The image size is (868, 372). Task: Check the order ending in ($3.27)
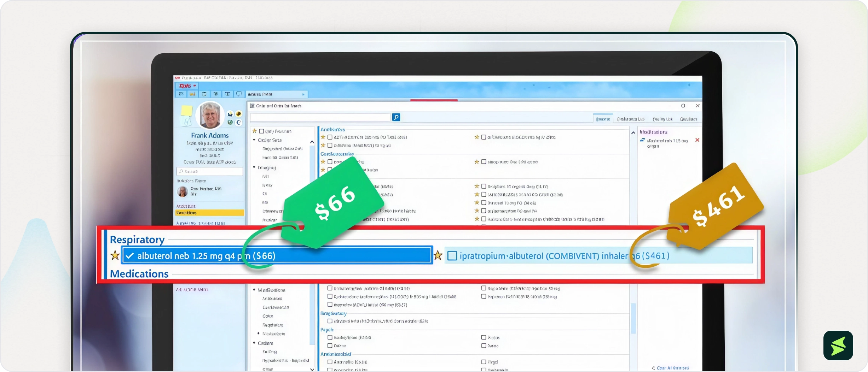[330, 305]
